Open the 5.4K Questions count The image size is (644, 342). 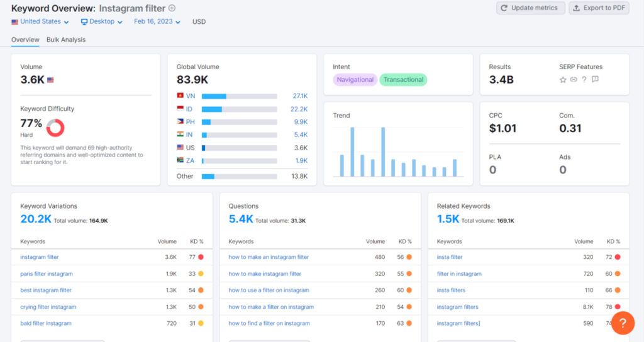(241, 219)
